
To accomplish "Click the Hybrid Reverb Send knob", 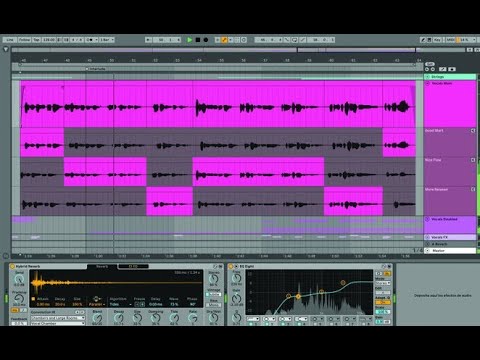I will coord(19,279).
